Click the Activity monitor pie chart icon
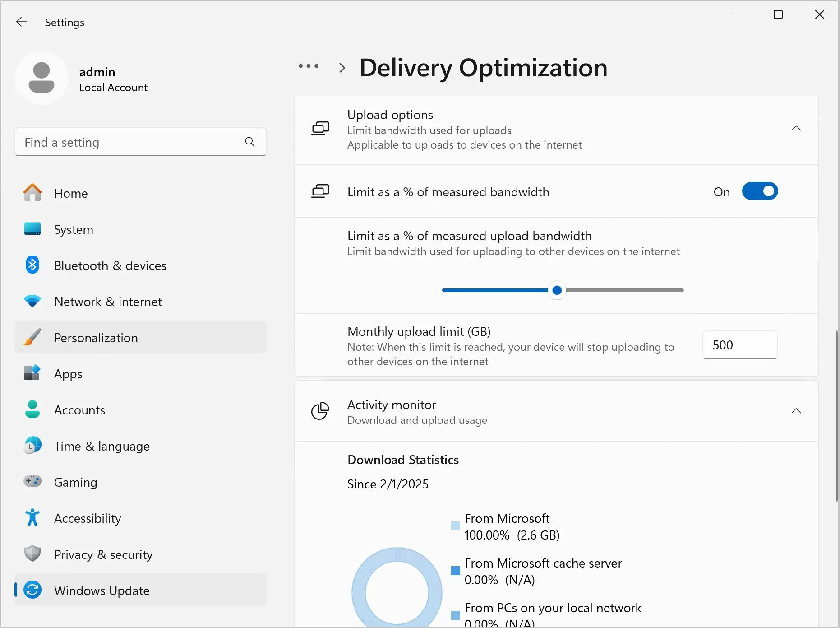This screenshot has height=628, width=840. coord(320,411)
